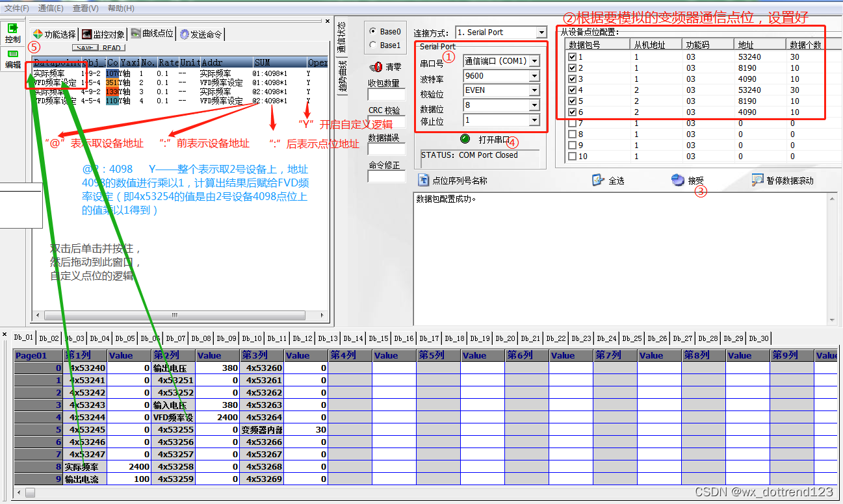Select the Base1 radio button
The height and width of the screenshot is (504, 843).
click(372, 45)
